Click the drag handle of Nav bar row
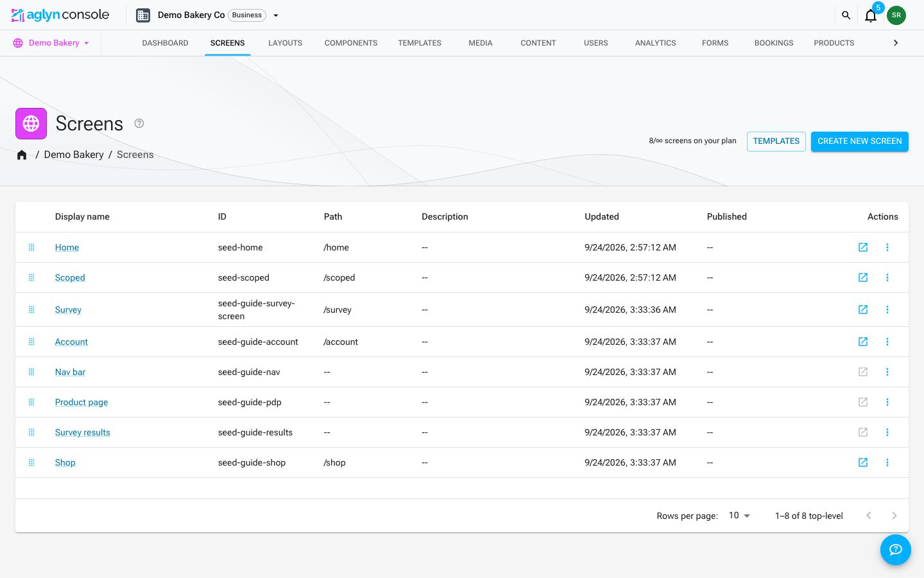This screenshot has width=924, height=578. pos(31,372)
